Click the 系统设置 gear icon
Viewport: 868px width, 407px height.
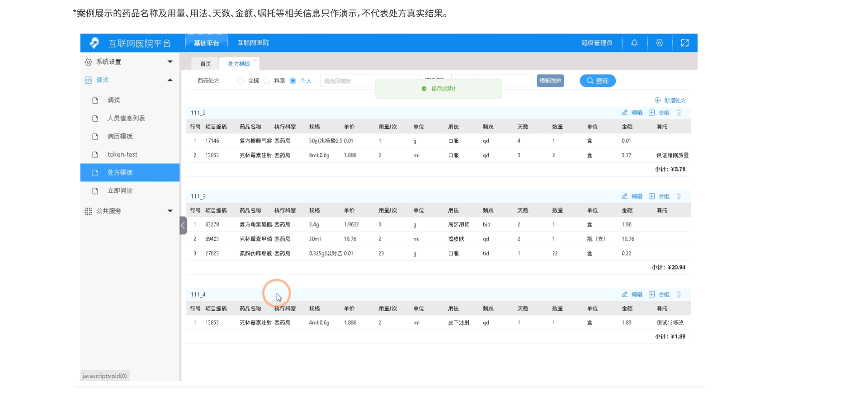coord(88,62)
